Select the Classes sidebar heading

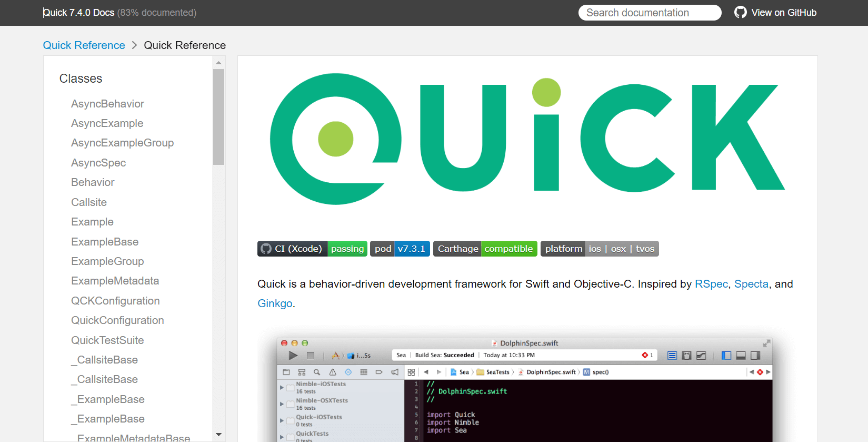pyautogui.click(x=81, y=78)
